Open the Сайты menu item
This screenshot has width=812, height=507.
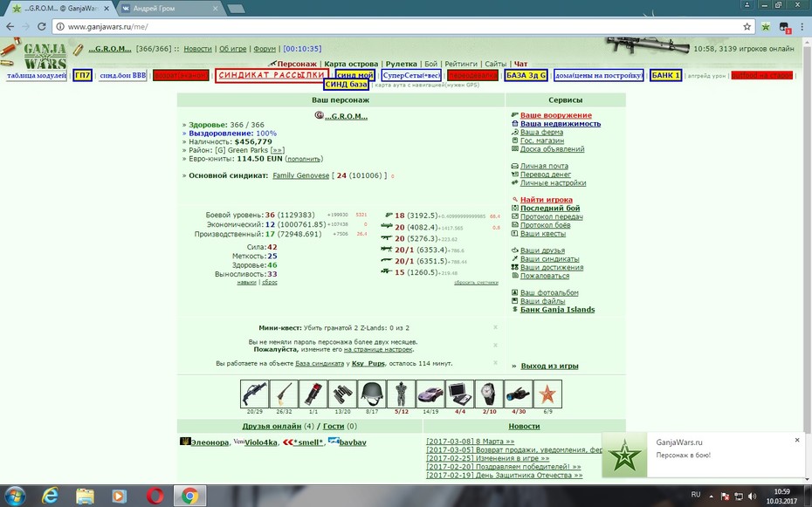(x=496, y=65)
